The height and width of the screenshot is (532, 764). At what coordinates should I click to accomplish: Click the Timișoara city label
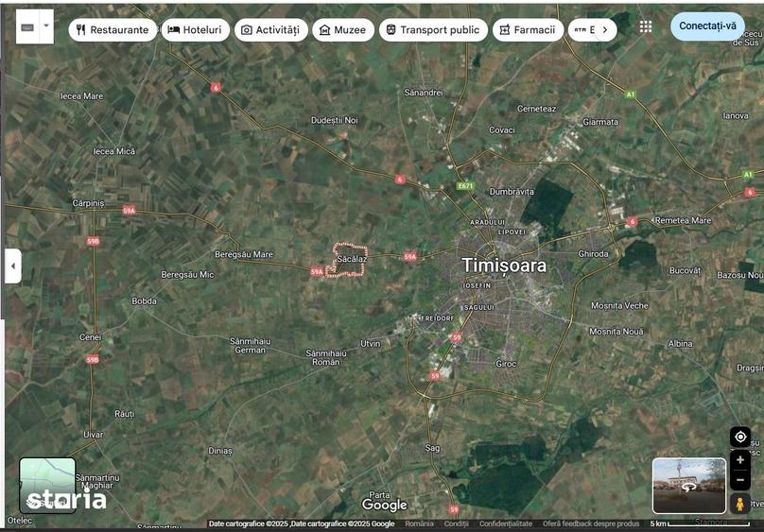504,266
